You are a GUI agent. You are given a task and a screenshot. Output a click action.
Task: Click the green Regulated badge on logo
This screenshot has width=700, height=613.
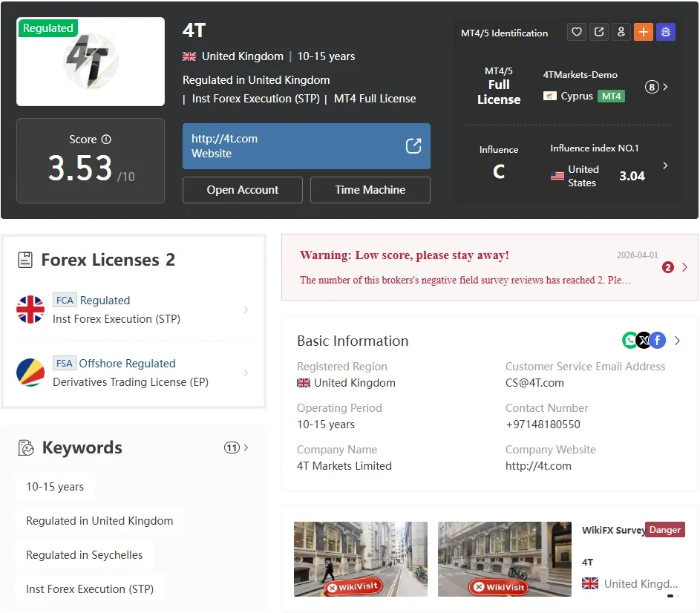[x=48, y=27]
